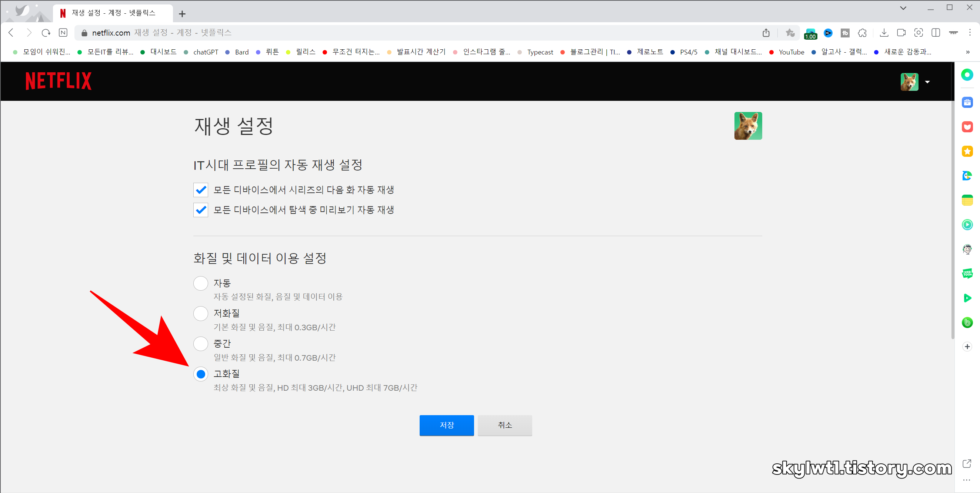
Task: Add a sidebar app with plus icon
Action: pos(967,347)
